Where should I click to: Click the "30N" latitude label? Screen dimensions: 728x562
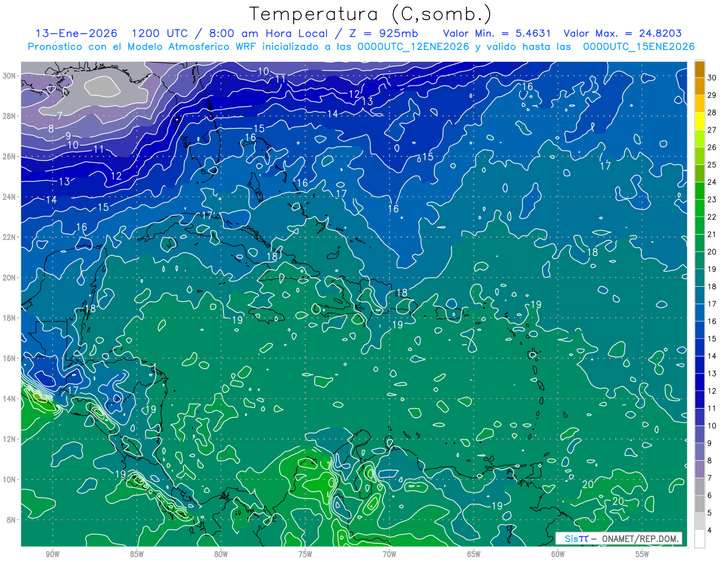pos(10,76)
